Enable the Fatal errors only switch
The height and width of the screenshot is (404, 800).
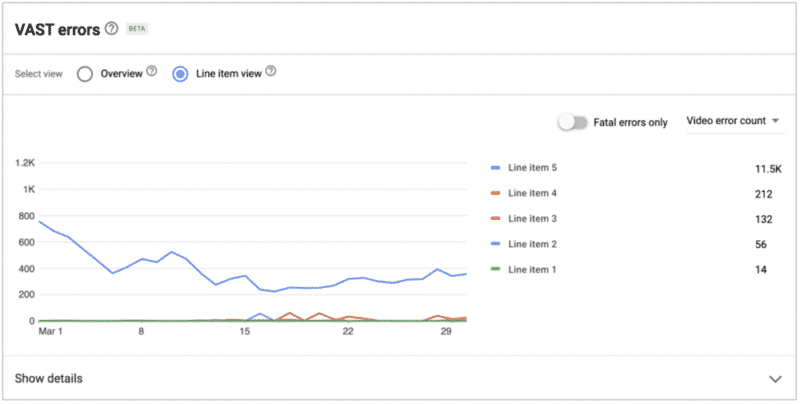click(x=573, y=122)
